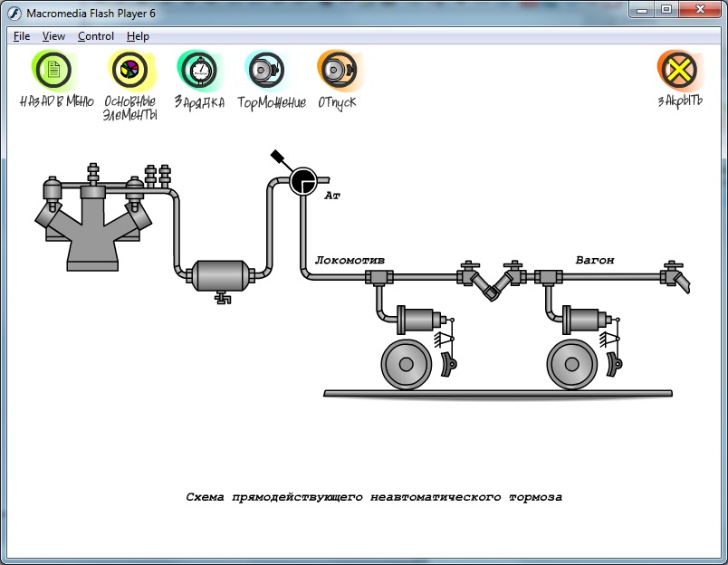Viewport: 728px width, 565px height.
Task: Click the locomotive wheel
Action: [x=407, y=364]
